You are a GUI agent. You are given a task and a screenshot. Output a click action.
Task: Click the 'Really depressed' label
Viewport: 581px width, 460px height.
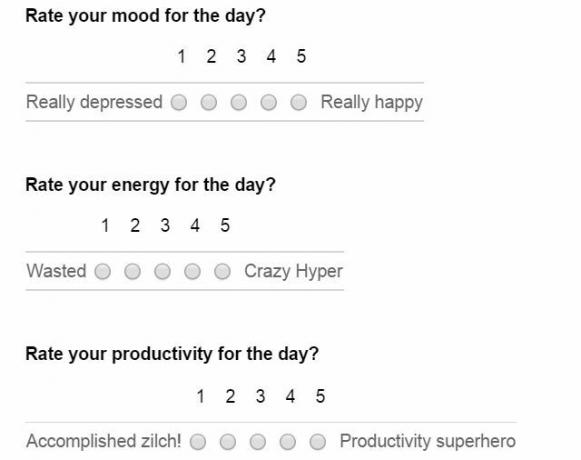[x=94, y=102]
